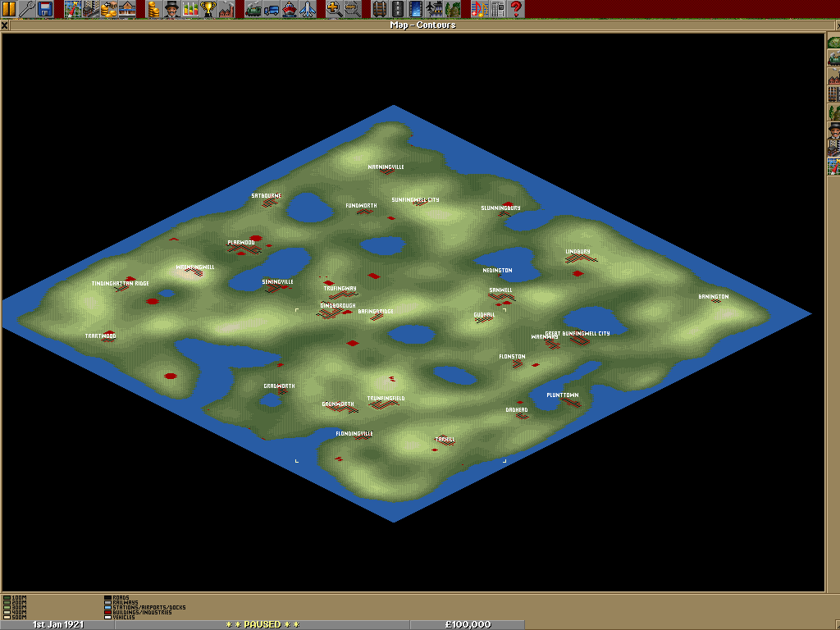
Task: Select build airport icon
Action: pyautogui.click(x=435, y=9)
